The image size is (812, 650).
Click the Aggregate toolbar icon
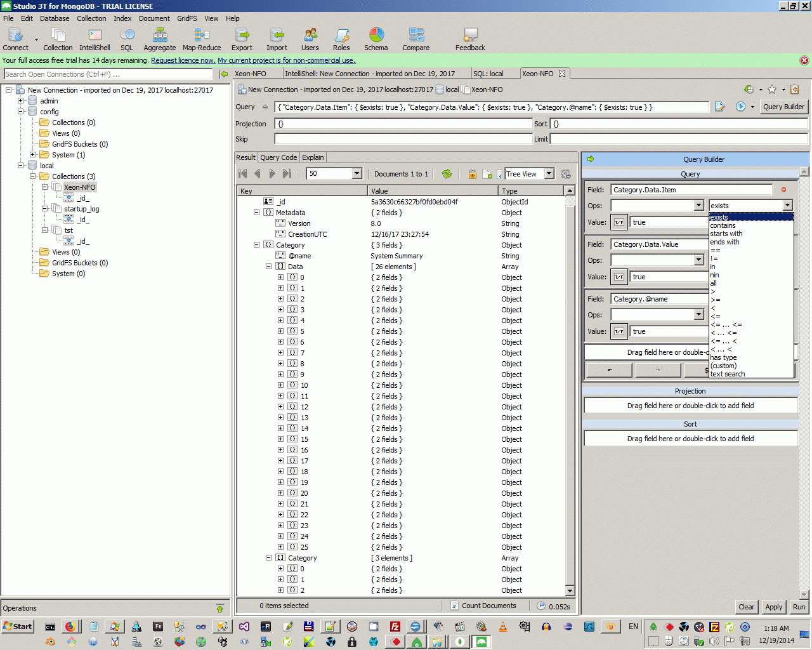(x=160, y=39)
